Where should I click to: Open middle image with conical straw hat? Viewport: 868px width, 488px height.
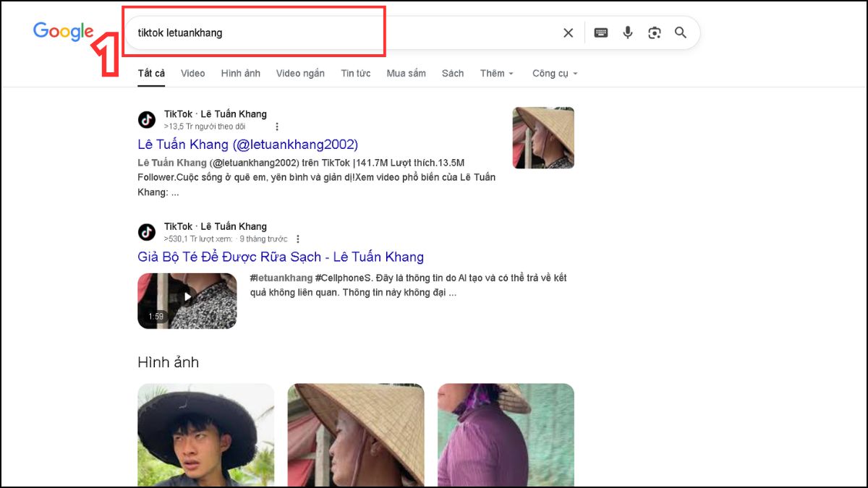356,435
